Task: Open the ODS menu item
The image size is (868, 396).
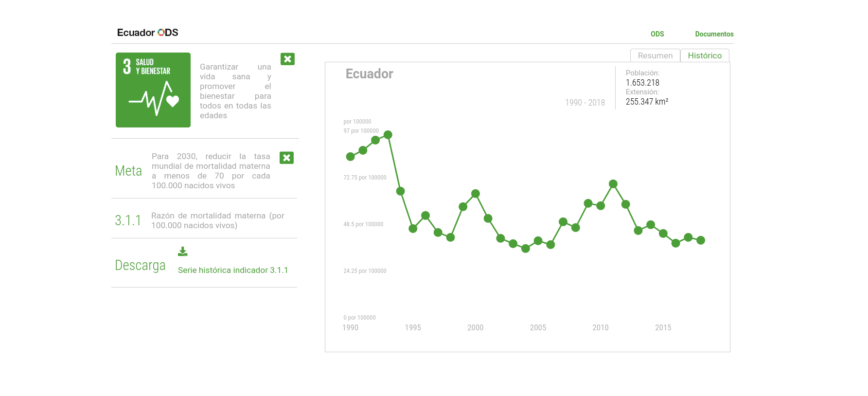Action: click(657, 34)
